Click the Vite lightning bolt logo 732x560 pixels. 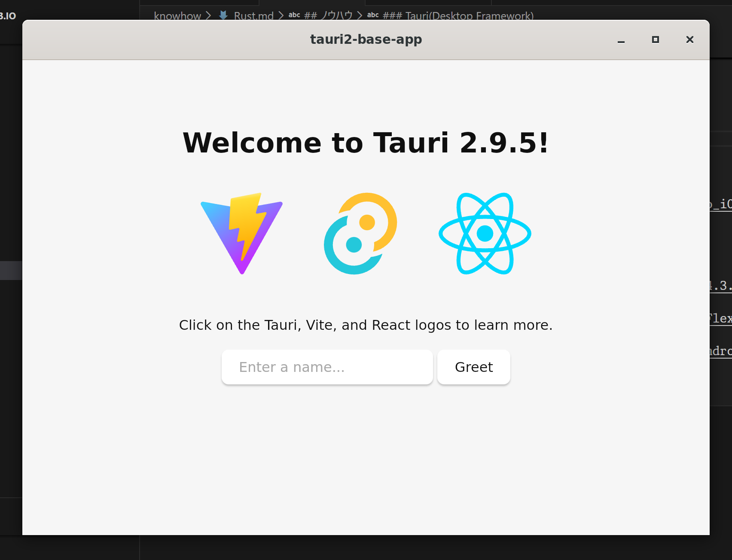(x=241, y=234)
